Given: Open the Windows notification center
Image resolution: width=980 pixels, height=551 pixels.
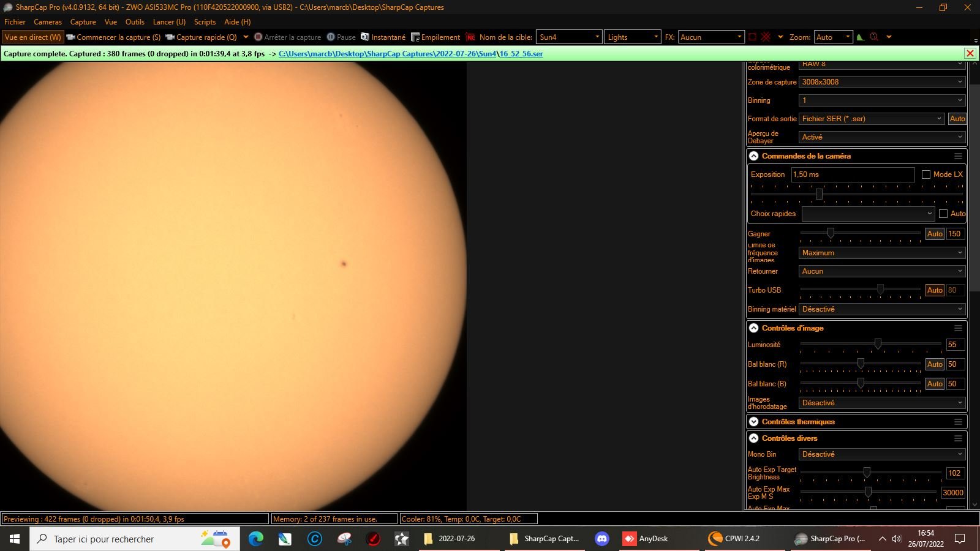Looking at the screenshot, I should point(960,539).
